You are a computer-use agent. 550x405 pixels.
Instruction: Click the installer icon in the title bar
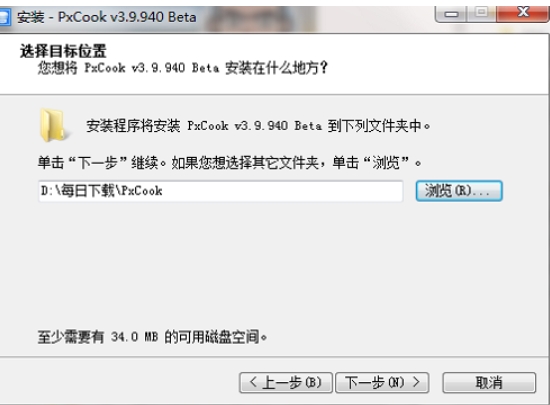pyautogui.click(x=5, y=18)
